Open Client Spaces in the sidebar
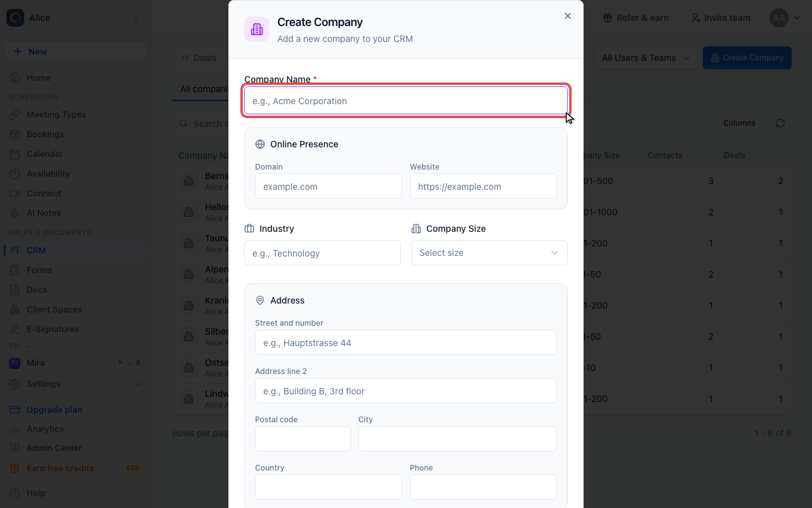 (x=54, y=309)
